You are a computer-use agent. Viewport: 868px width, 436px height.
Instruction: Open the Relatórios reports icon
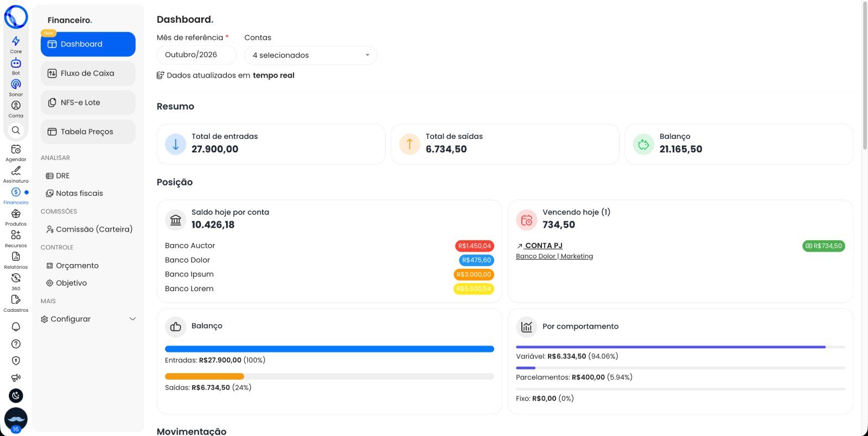(16, 257)
